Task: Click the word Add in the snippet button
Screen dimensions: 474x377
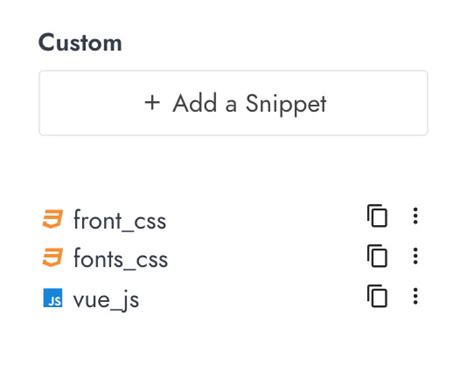Action: coord(195,103)
